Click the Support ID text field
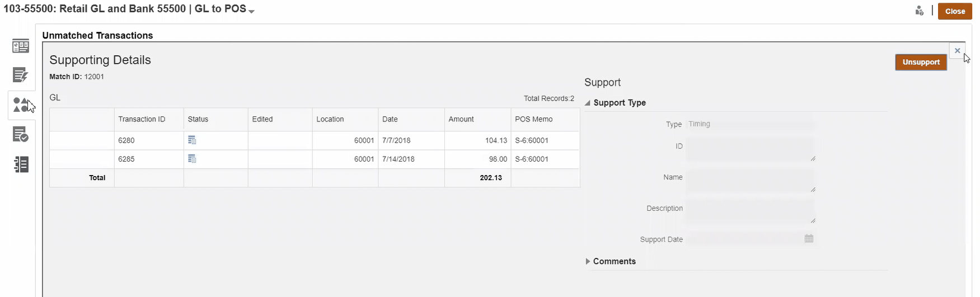 pos(750,149)
